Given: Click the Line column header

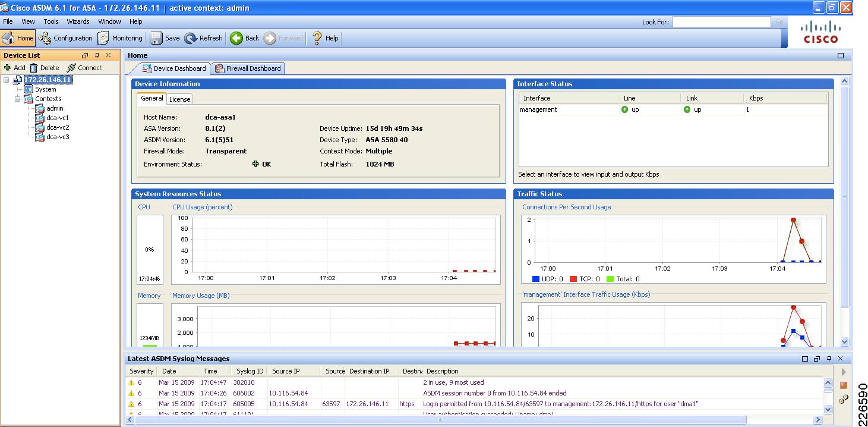Looking at the screenshot, I should coord(649,98).
